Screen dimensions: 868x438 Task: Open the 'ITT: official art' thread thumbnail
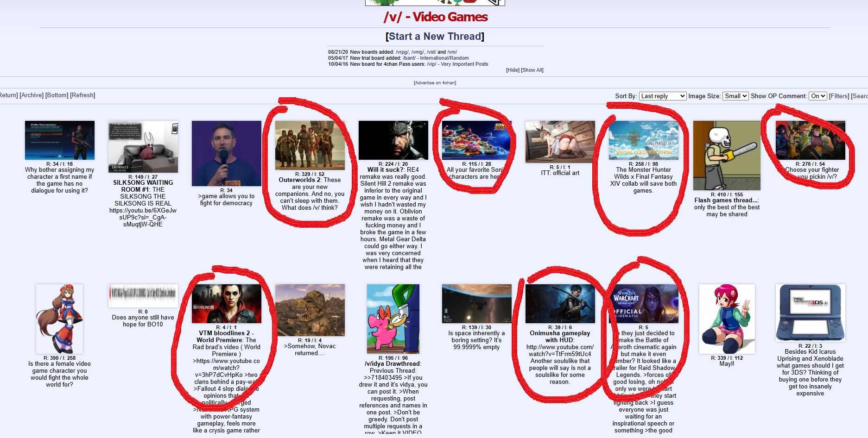pyautogui.click(x=560, y=142)
